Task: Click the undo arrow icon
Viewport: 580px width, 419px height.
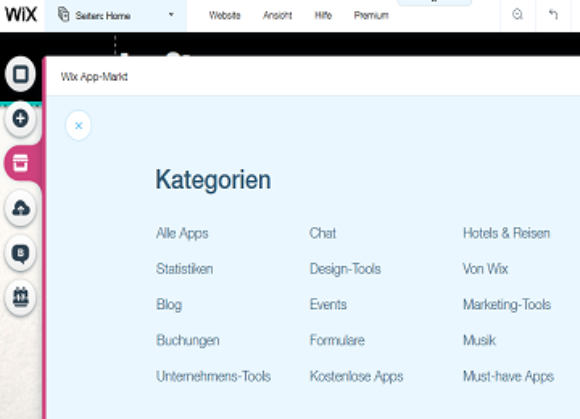Action: (x=553, y=14)
